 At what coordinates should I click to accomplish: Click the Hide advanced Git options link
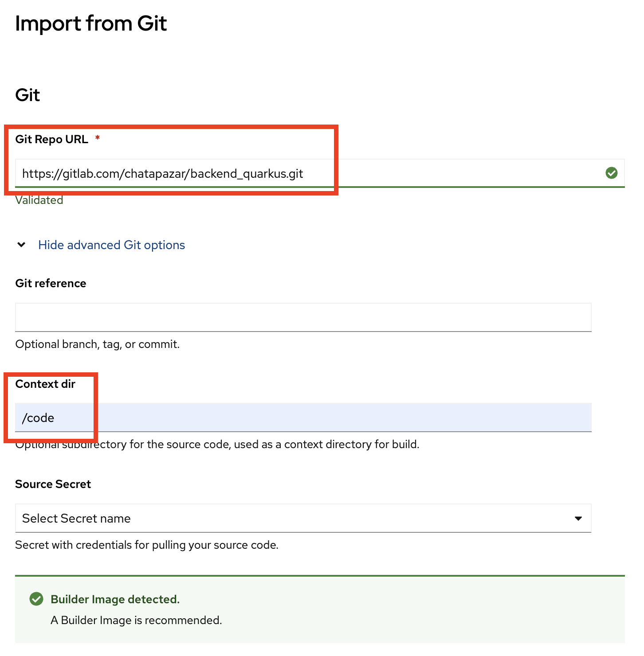point(112,245)
